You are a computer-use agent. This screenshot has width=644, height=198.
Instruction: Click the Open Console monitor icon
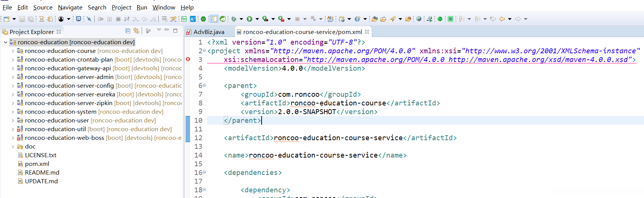(78, 19)
